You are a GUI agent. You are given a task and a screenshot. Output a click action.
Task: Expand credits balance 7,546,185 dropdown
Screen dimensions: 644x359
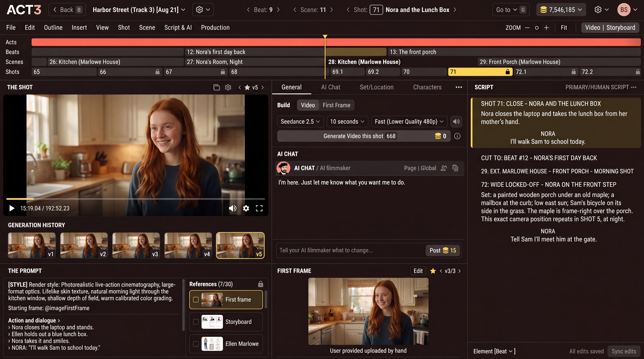(561, 10)
